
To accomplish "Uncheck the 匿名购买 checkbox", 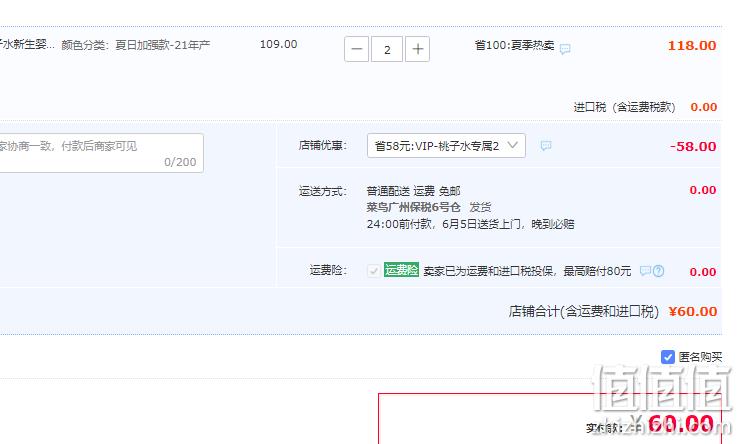I will [668, 357].
